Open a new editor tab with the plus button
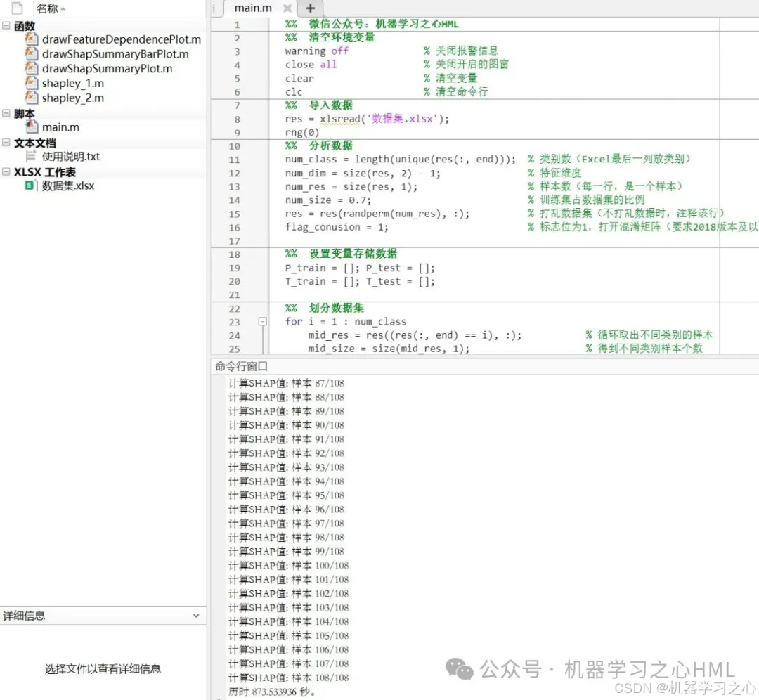The height and width of the screenshot is (700, 759). 311,8
